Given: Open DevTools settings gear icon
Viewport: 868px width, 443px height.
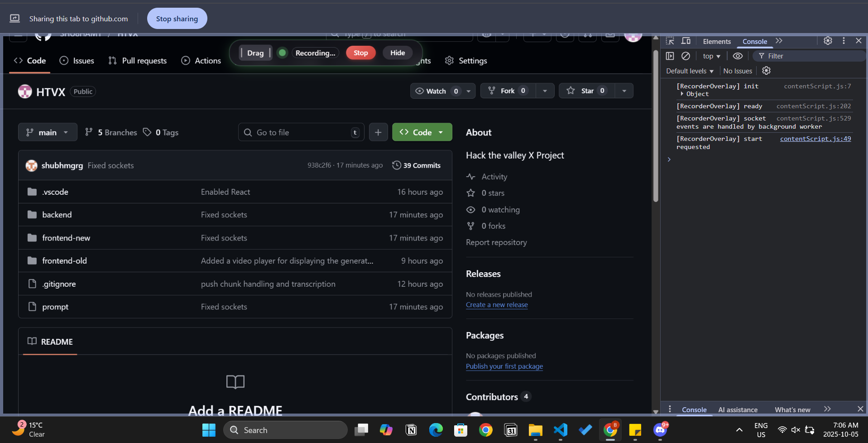Looking at the screenshot, I should [x=828, y=41].
